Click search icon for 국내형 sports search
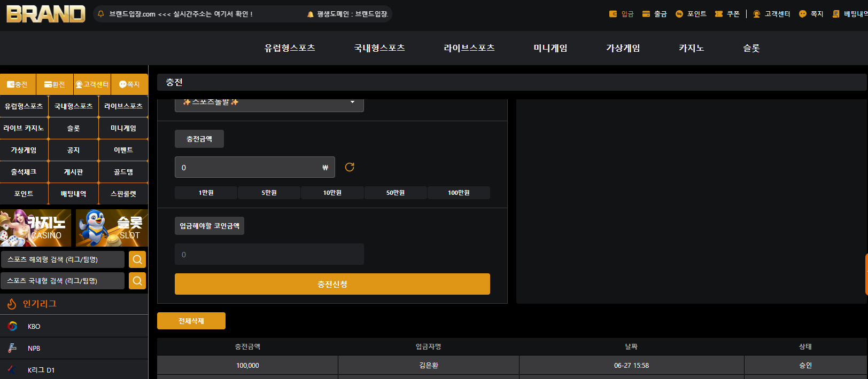The height and width of the screenshot is (379, 868). click(137, 281)
